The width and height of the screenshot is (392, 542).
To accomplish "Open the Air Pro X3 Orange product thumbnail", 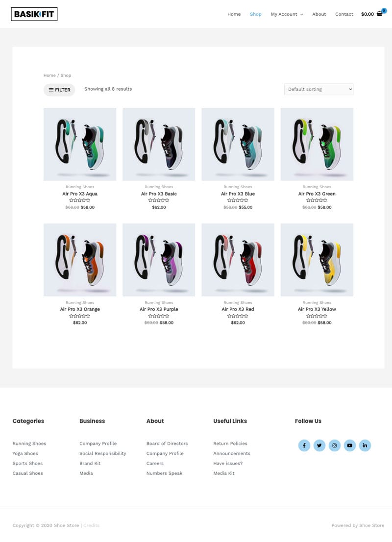I will tap(80, 260).
